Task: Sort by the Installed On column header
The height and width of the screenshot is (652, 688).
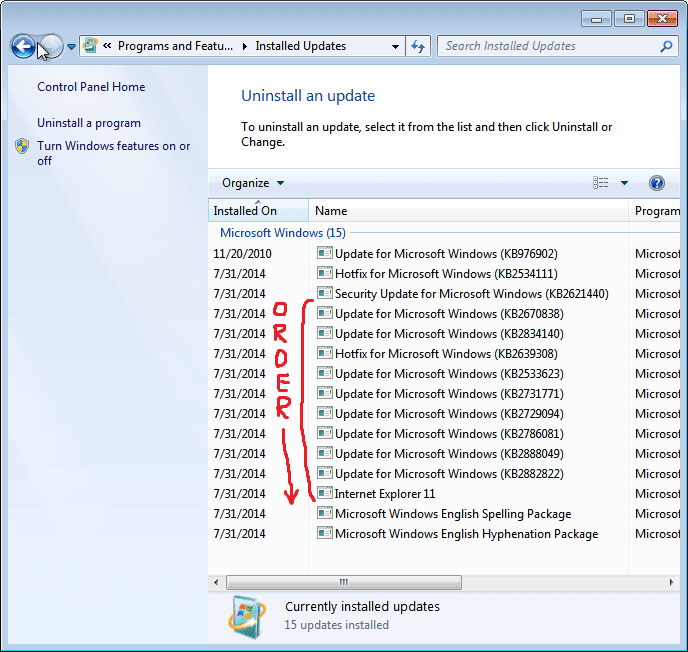Action: pyautogui.click(x=258, y=211)
